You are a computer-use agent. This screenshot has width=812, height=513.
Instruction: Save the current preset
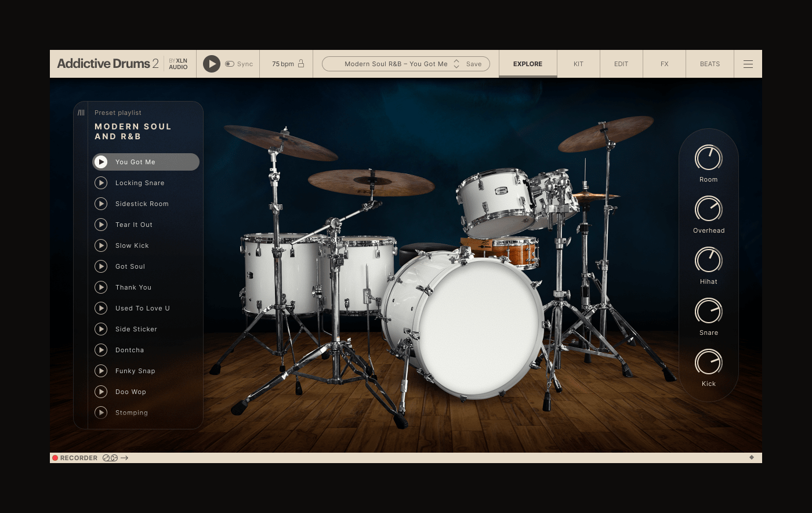474,64
